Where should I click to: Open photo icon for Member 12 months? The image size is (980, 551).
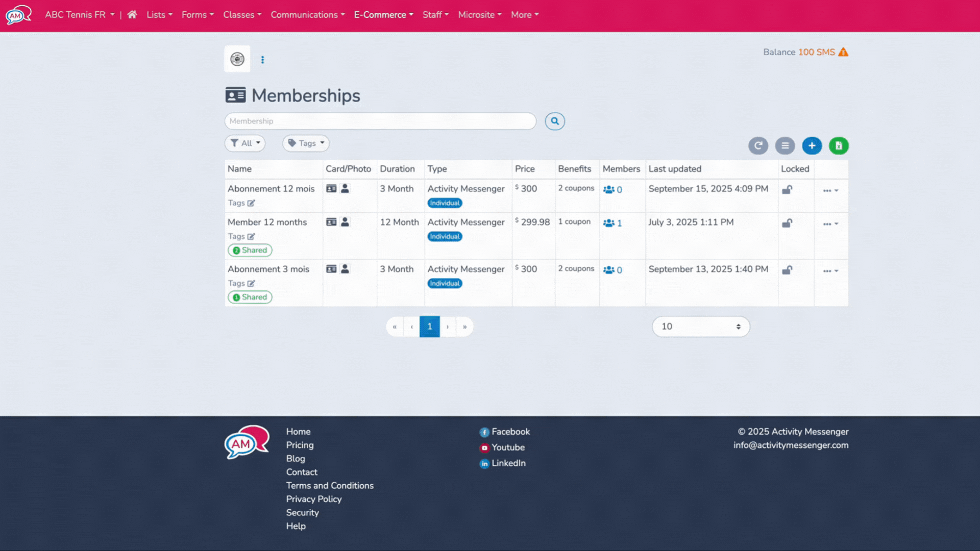[345, 222]
